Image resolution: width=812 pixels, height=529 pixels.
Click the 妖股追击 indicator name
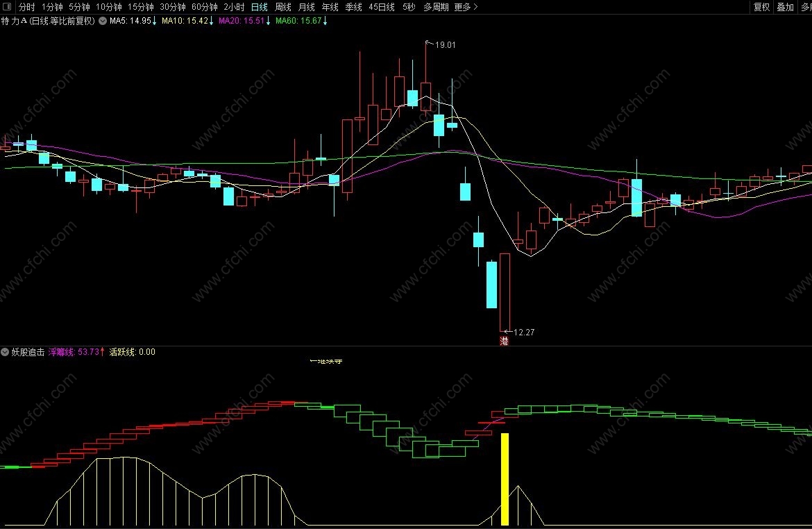click(28, 352)
